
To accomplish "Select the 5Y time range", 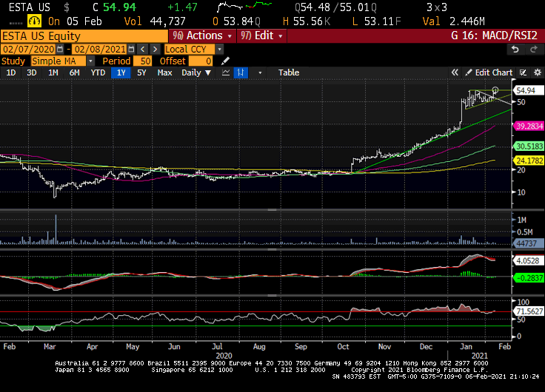I will [141, 72].
